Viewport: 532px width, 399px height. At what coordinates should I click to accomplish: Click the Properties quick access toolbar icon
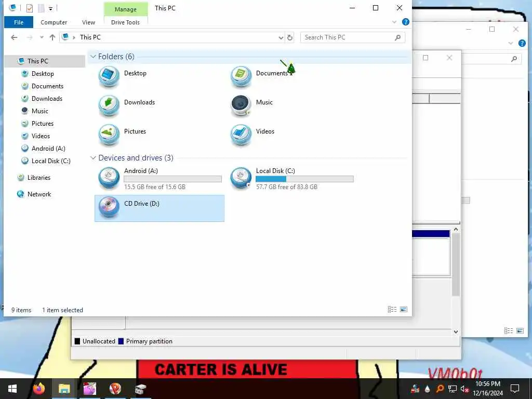point(30,8)
